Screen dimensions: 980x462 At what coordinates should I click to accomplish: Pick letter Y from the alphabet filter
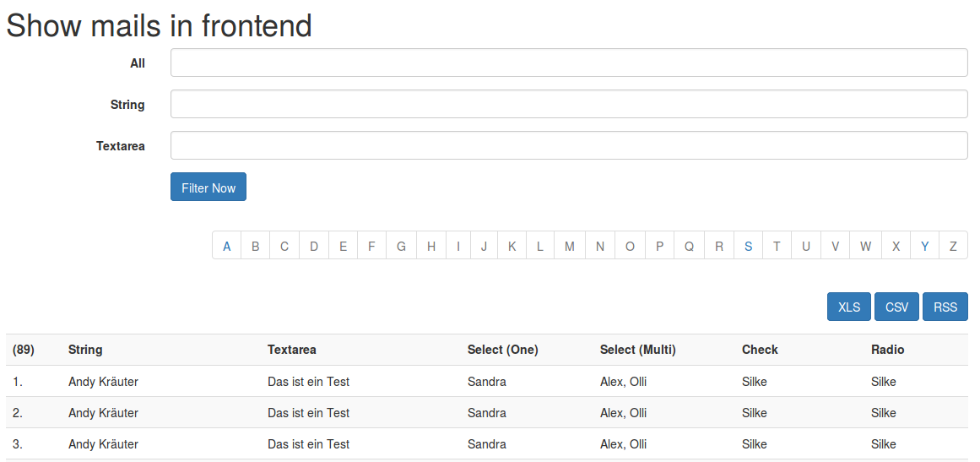coord(925,246)
